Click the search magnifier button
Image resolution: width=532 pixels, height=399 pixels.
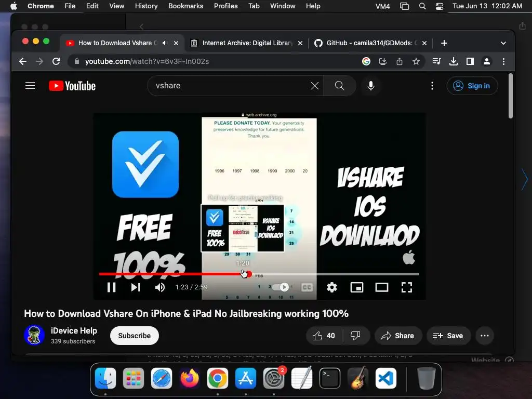tap(340, 86)
